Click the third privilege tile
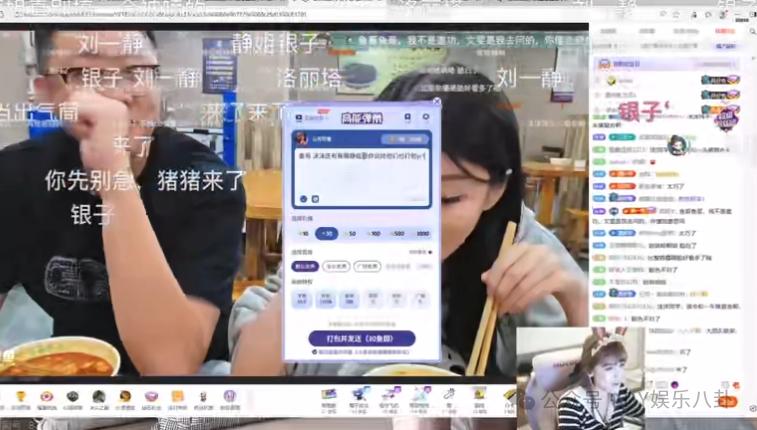 [x=349, y=299]
